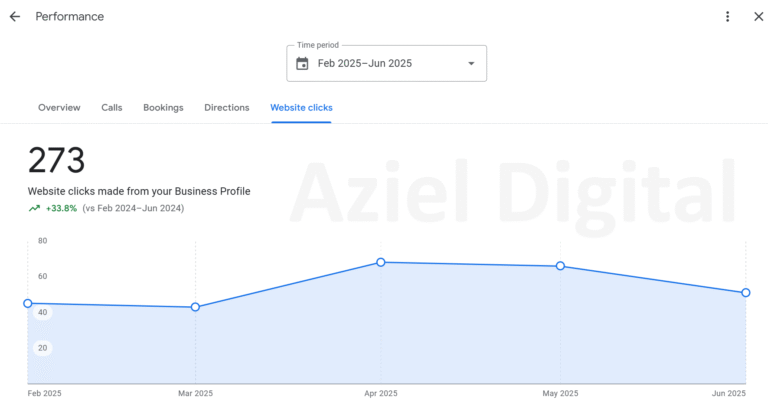Open the Bookings tab
768x413 pixels.
pos(163,107)
